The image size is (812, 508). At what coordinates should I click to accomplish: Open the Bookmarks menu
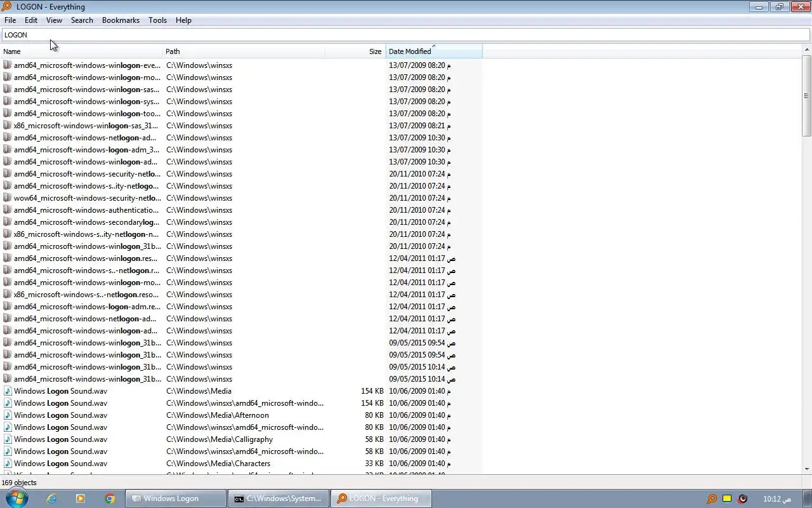[x=121, y=20]
